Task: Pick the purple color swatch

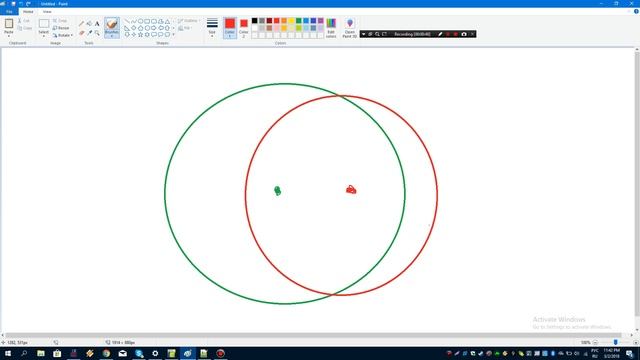Action: (x=320, y=21)
